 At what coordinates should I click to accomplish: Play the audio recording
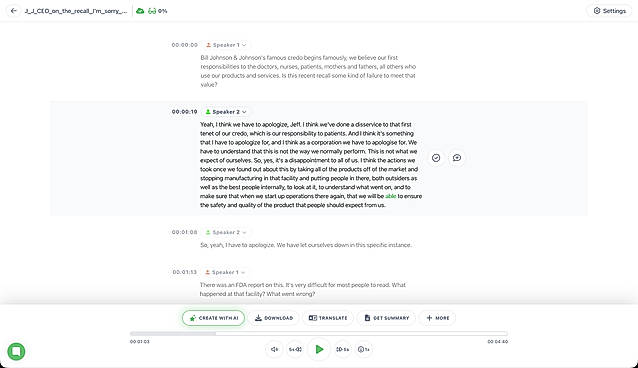click(x=319, y=349)
